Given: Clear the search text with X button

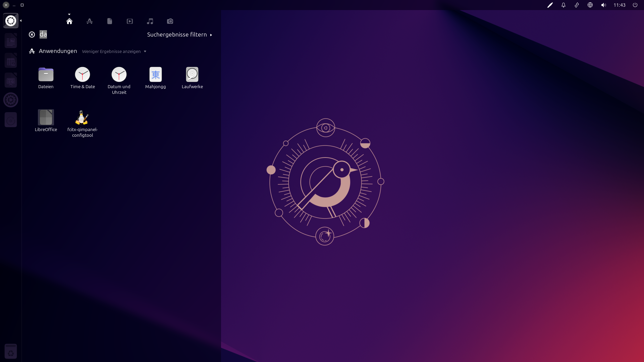Looking at the screenshot, I should point(32,35).
